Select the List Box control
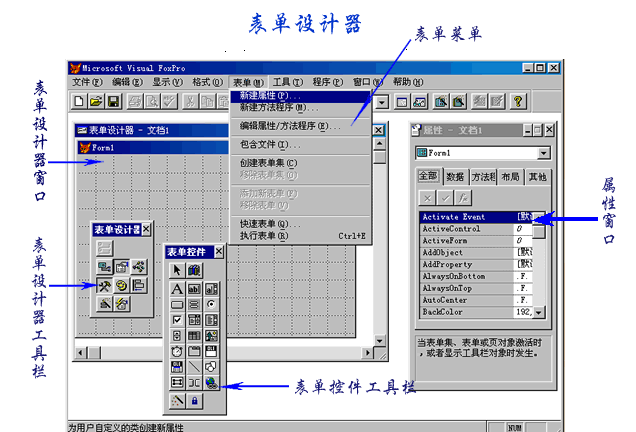The image size is (636, 432). (211, 320)
